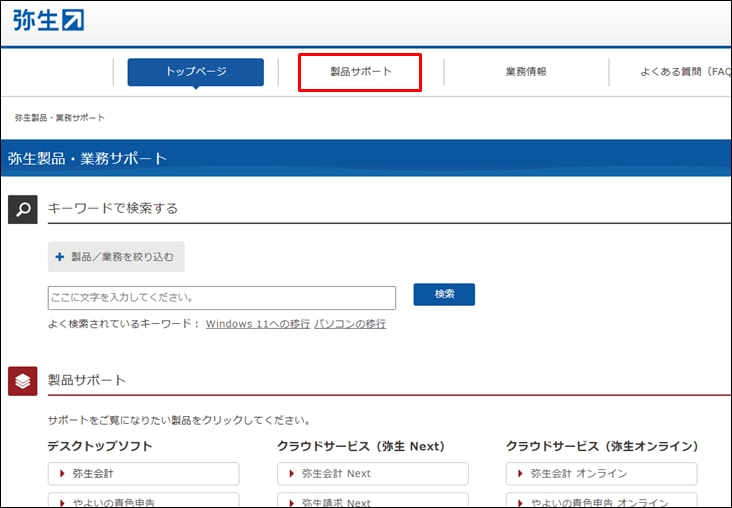This screenshot has width=732, height=508.
Task: Open 弥生会計 Next cloud service support
Action: (x=373, y=473)
